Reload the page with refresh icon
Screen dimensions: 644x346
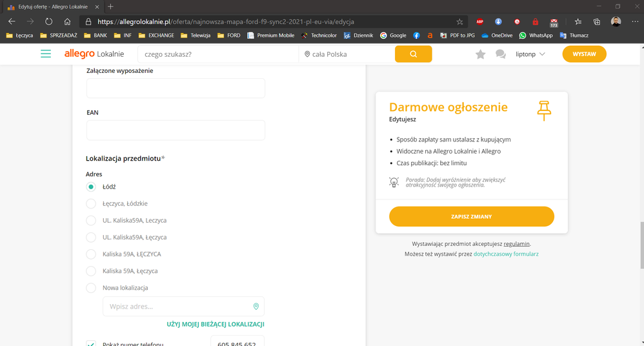[x=48, y=22]
